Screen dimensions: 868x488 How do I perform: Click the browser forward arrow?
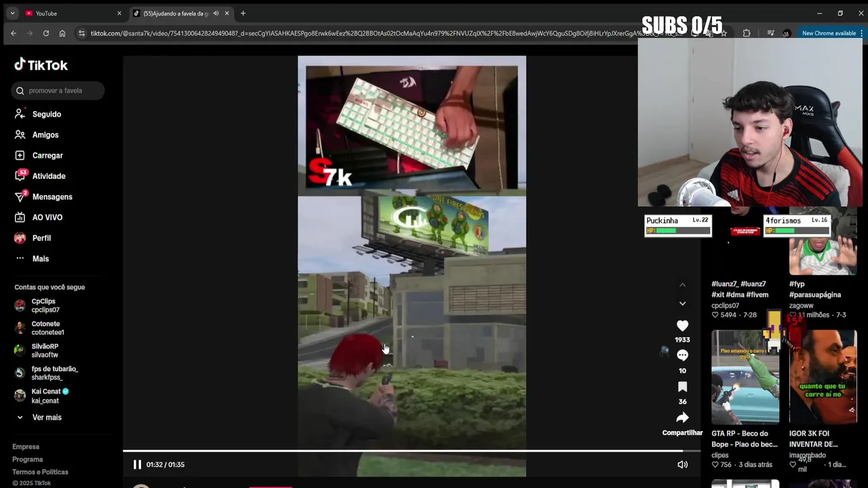coord(30,33)
